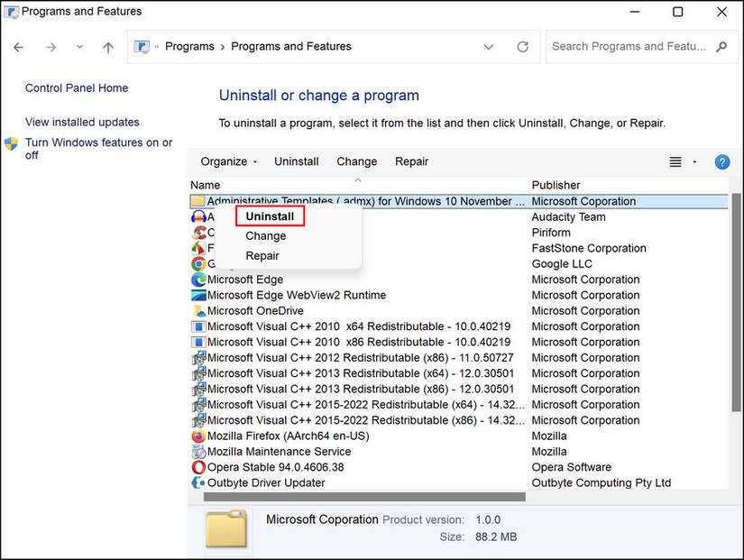The width and height of the screenshot is (744, 560).
Task: Open View installed updates link
Action: point(81,122)
